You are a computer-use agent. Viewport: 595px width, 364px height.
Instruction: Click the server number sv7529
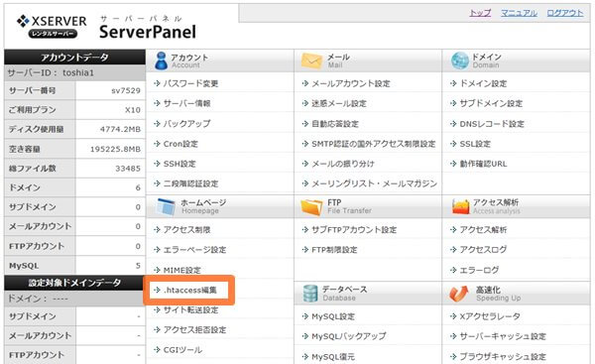pyautogui.click(x=126, y=91)
